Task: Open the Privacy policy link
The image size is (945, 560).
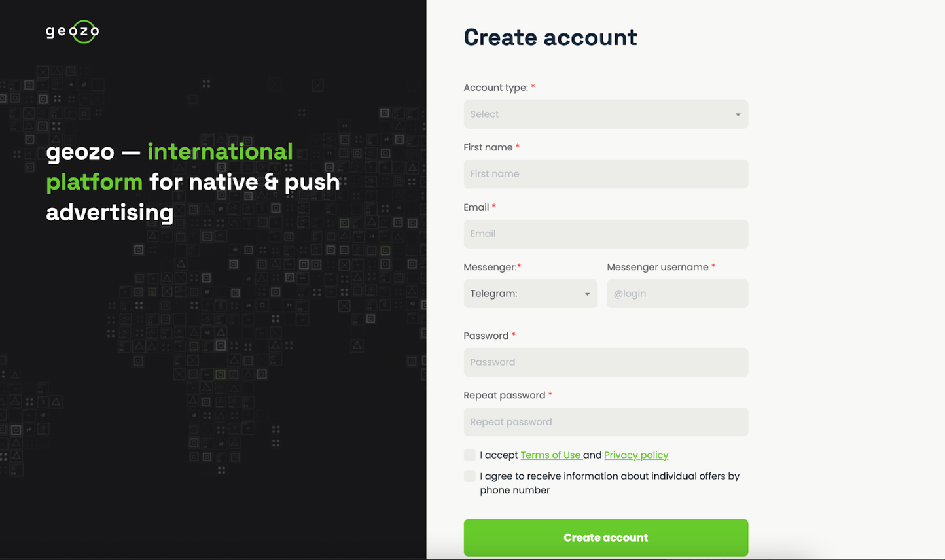Action: click(636, 455)
